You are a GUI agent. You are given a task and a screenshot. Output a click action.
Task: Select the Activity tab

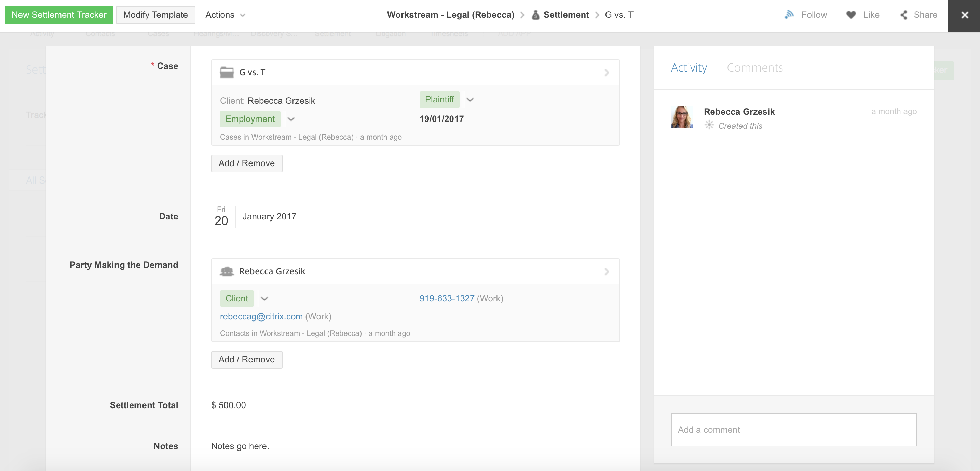689,68
